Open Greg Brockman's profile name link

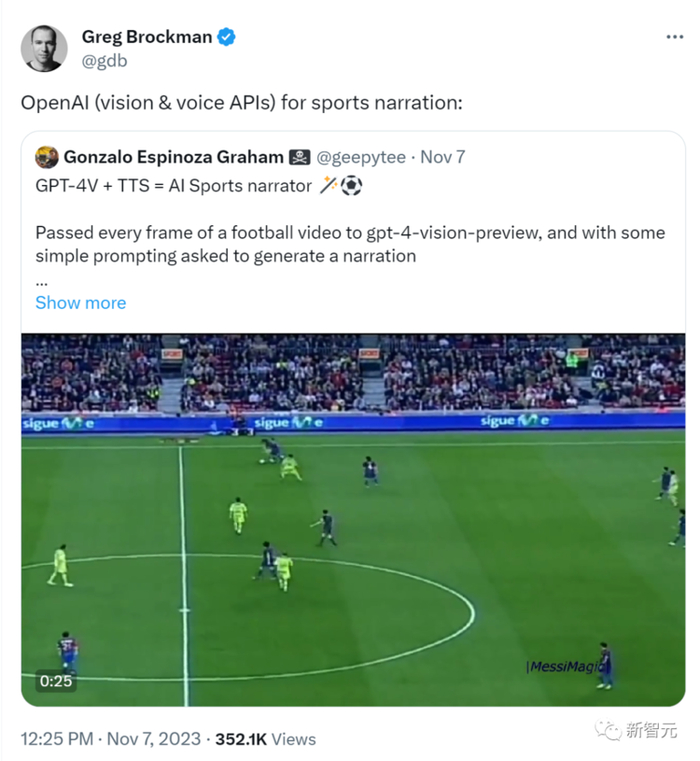[x=146, y=37]
